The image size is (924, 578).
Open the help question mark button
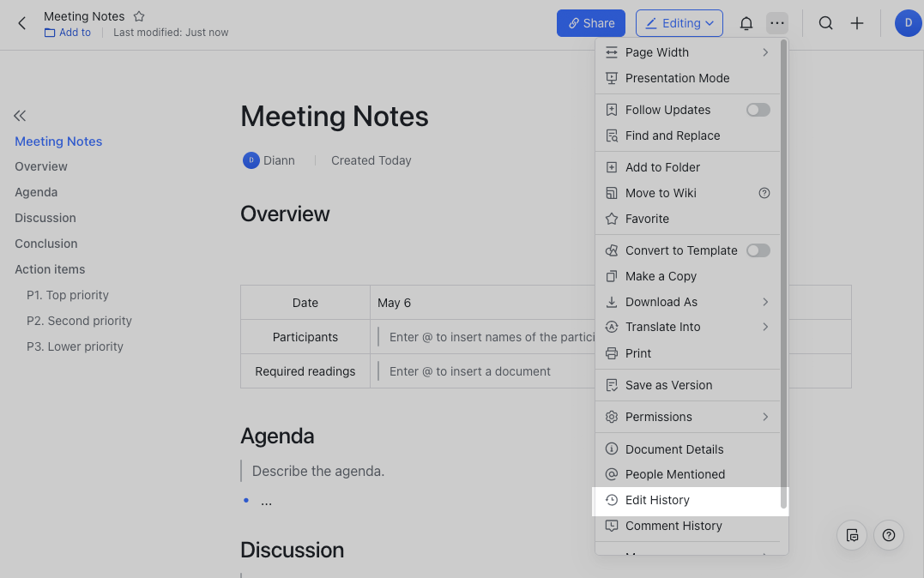pyautogui.click(x=888, y=535)
